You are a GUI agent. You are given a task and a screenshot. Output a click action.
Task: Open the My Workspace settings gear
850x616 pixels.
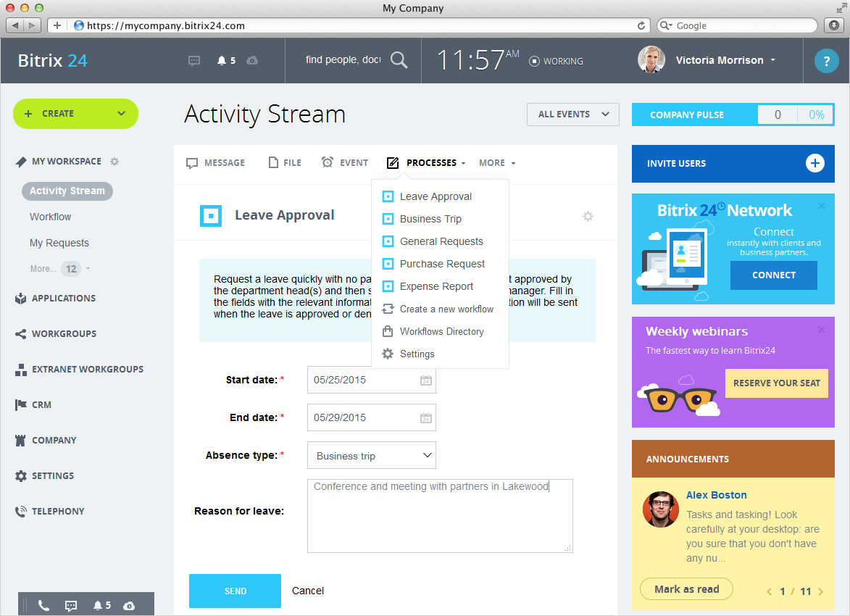pos(114,162)
